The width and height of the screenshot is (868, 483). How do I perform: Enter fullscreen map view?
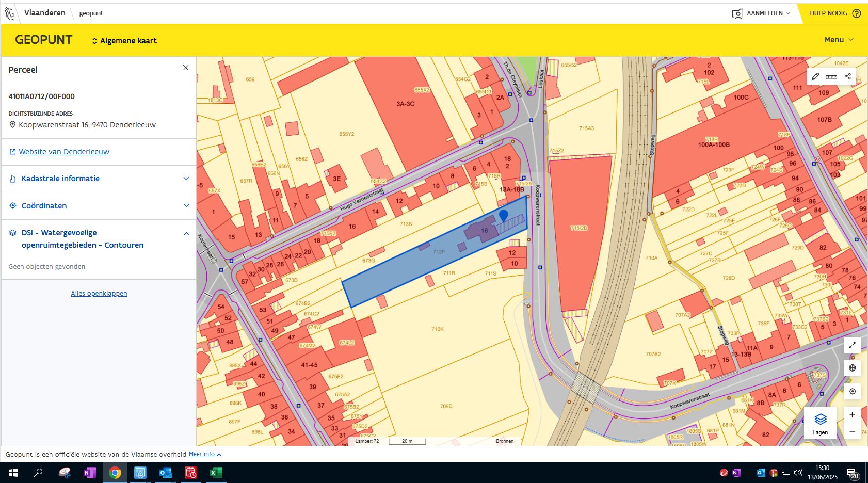point(852,345)
